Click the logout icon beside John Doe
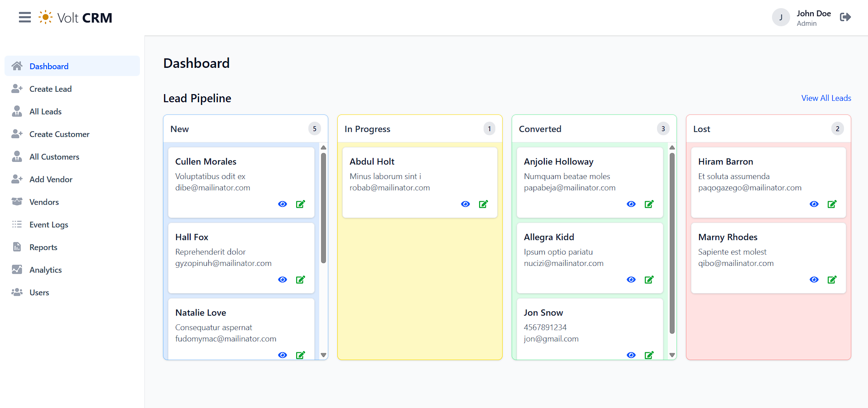The image size is (868, 408). pos(845,17)
